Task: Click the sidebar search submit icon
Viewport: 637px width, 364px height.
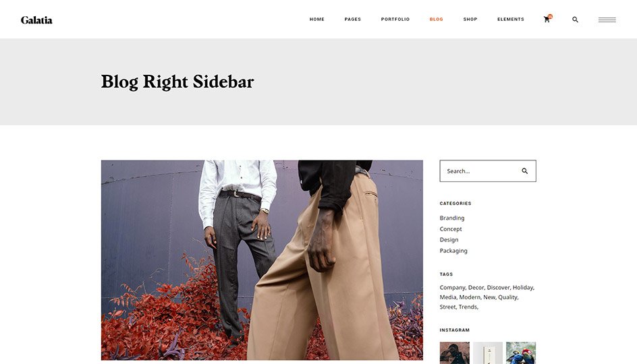Action: (x=525, y=171)
